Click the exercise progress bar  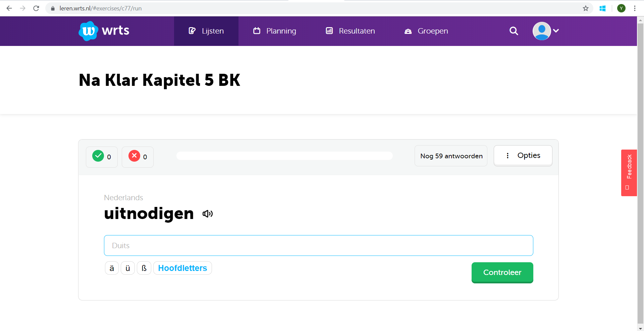(x=284, y=156)
